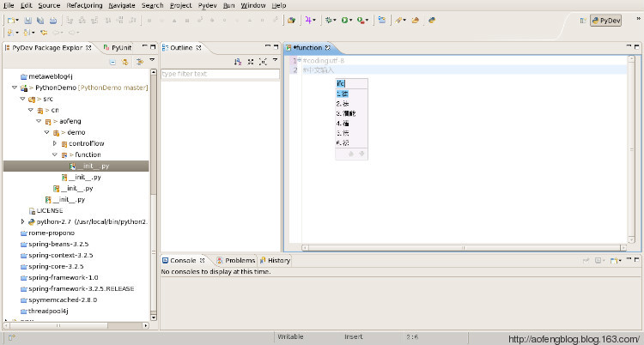Select the function editor tab

[308, 48]
